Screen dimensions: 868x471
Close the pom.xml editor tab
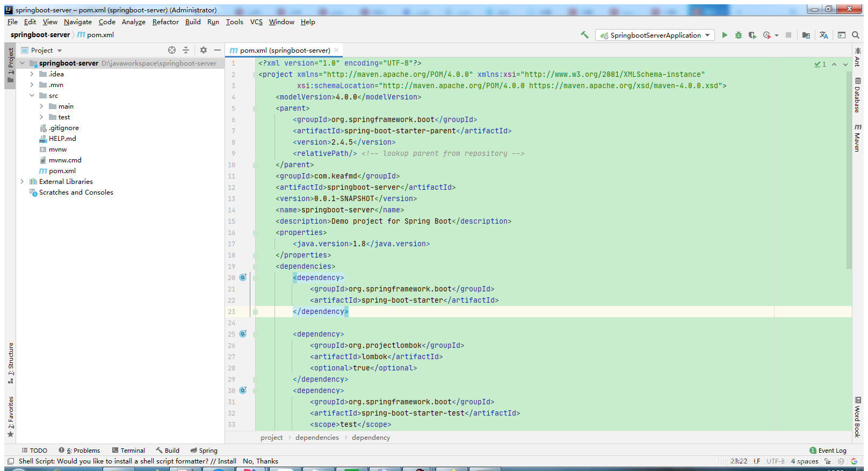(336, 50)
